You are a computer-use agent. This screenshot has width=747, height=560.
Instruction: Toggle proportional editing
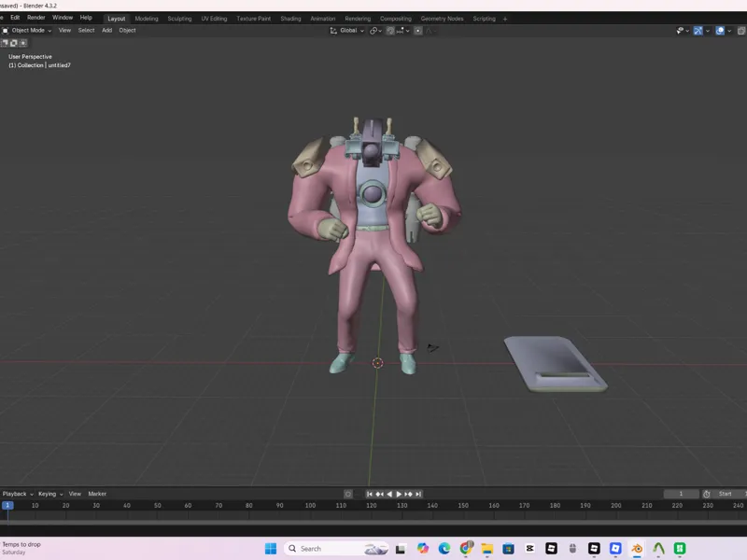click(x=417, y=31)
